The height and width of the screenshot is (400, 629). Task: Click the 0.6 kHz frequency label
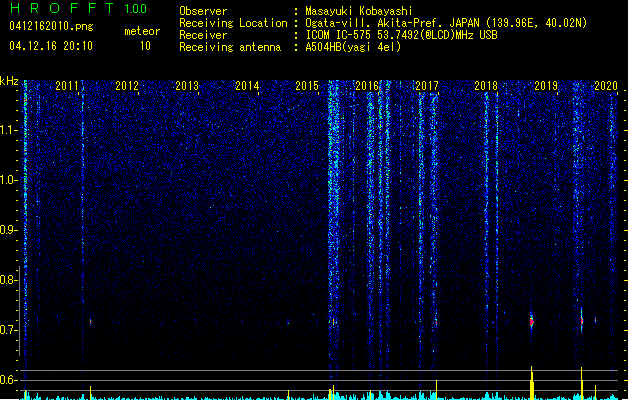tap(8, 380)
